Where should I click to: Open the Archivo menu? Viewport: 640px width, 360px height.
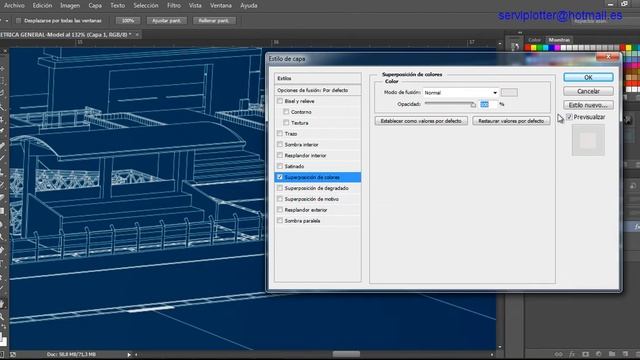coord(14,5)
